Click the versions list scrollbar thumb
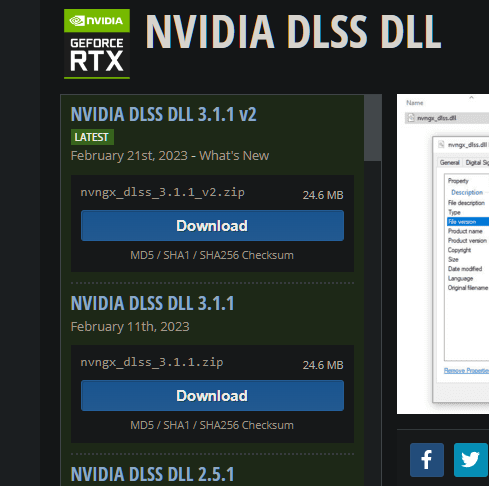This screenshot has width=489, height=486. click(x=373, y=128)
